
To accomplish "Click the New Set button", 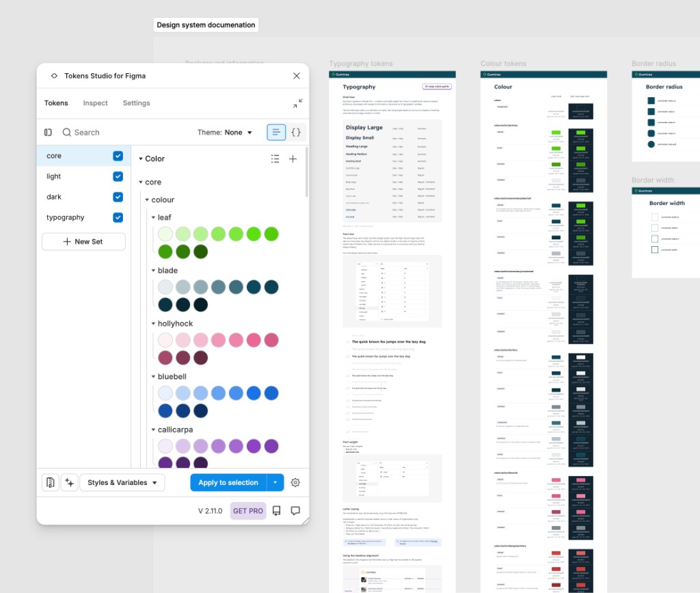I will [x=83, y=241].
